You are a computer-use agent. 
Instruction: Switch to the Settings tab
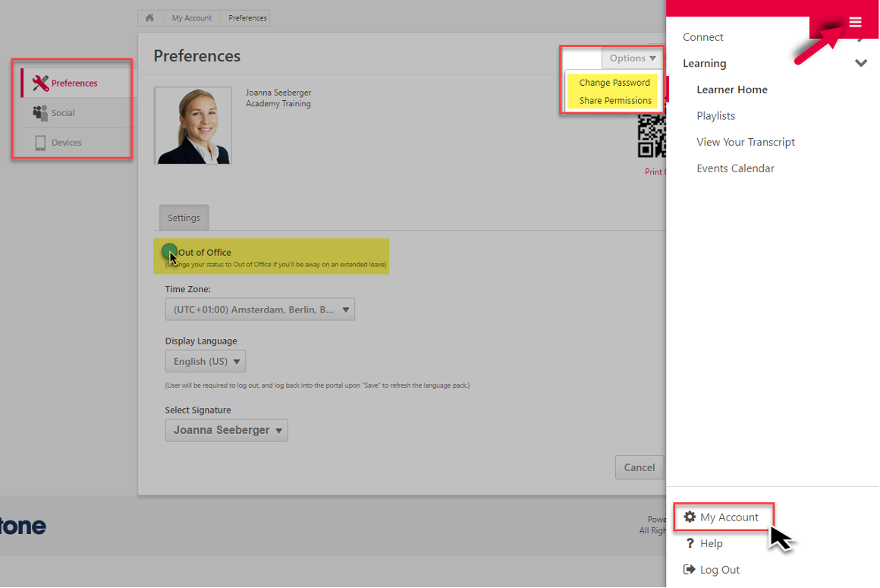(x=184, y=218)
